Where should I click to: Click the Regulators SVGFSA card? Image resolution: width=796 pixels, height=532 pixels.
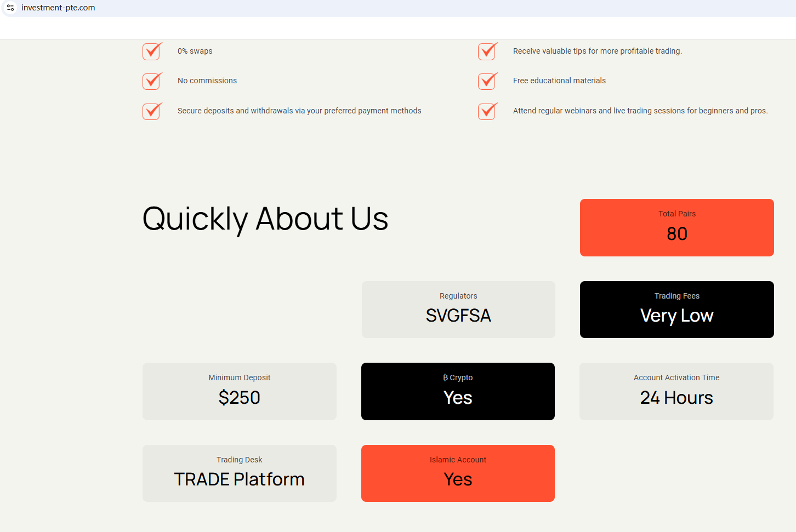pos(458,310)
